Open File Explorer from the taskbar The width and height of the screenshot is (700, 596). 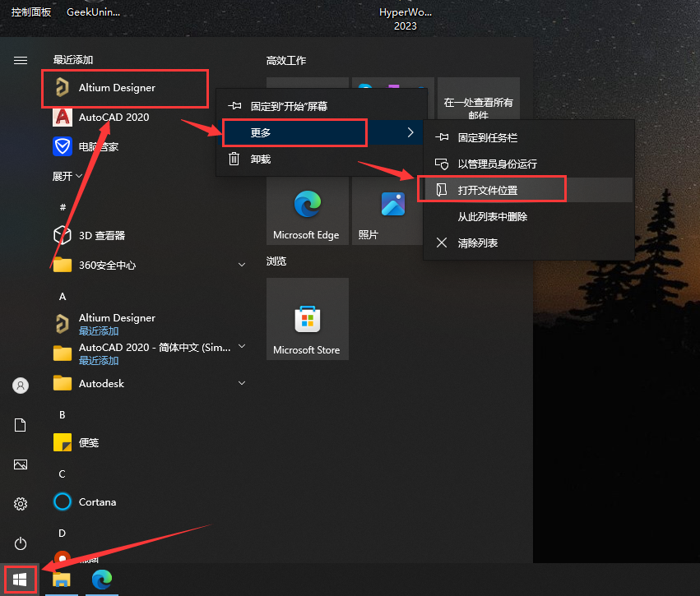62,580
